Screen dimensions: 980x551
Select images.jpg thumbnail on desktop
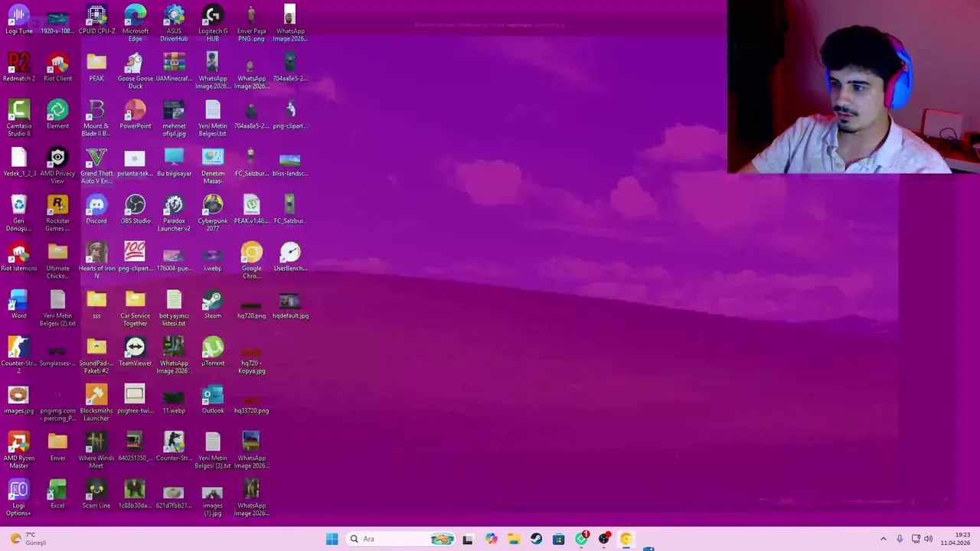(x=19, y=400)
